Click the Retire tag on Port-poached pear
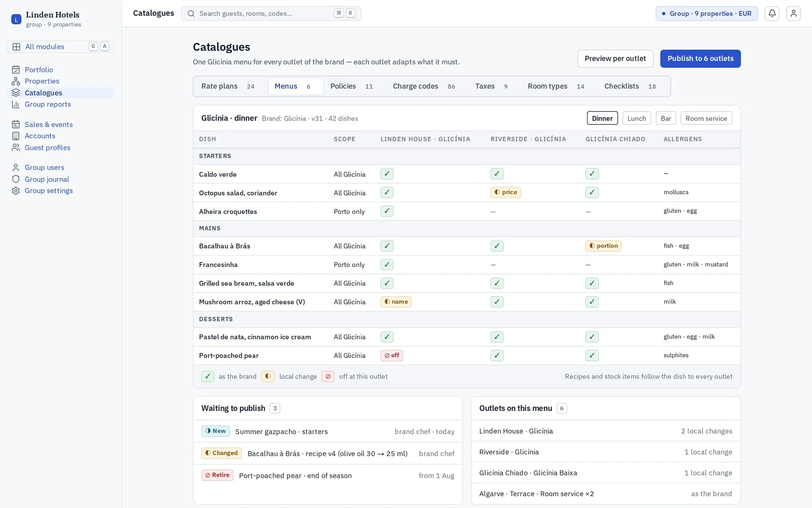Screen dimensions: 812x508 pyautogui.click(x=217, y=475)
